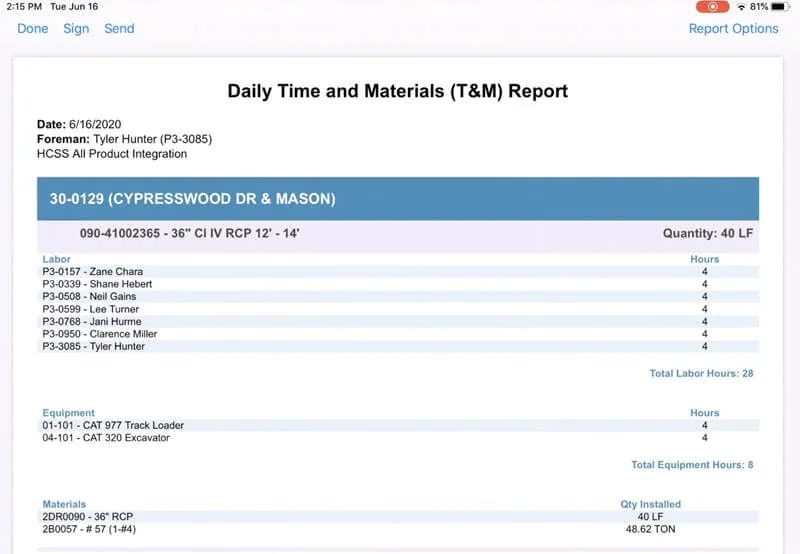Open Report Options
800x554 pixels.
point(733,29)
